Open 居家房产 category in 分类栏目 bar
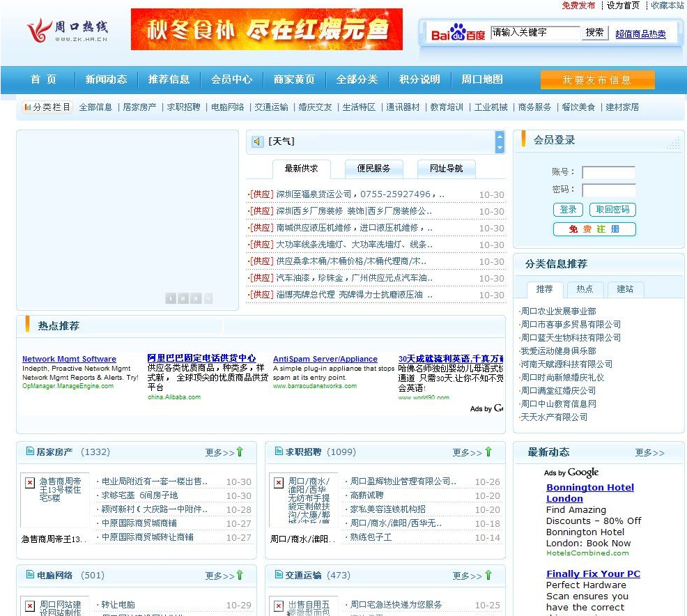687x616 pixels. (139, 107)
